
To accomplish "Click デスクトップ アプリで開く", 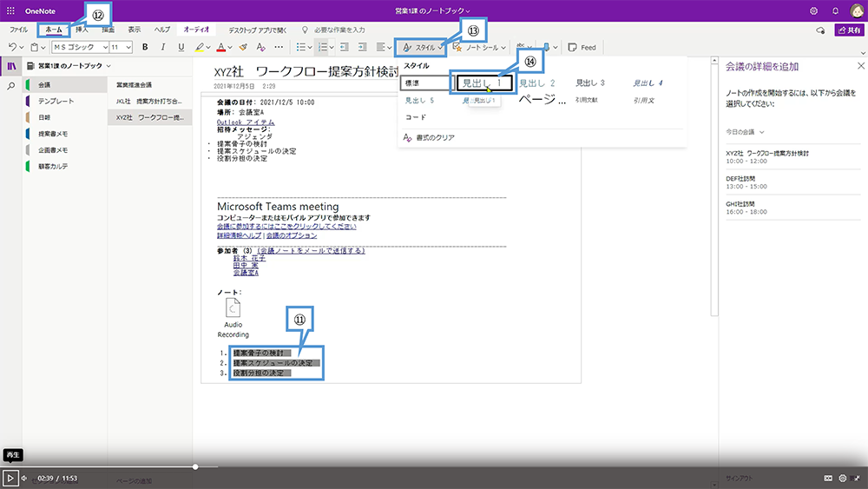I will pyautogui.click(x=258, y=30).
